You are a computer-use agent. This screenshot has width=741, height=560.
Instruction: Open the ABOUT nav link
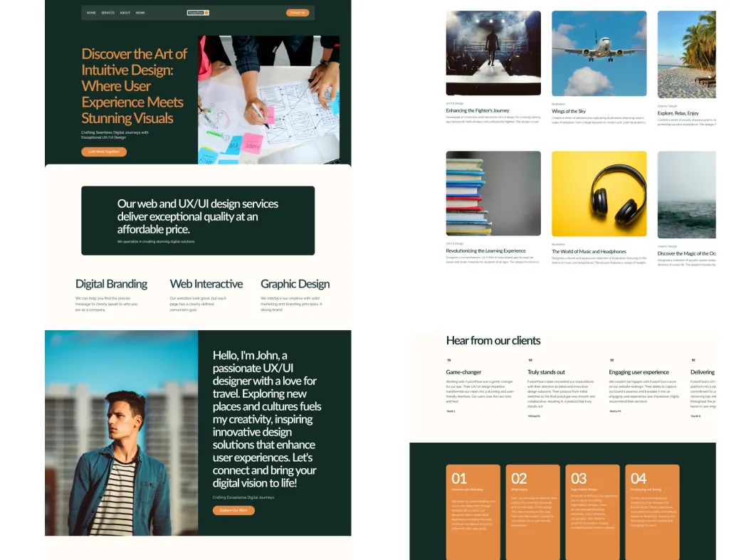click(125, 13)
